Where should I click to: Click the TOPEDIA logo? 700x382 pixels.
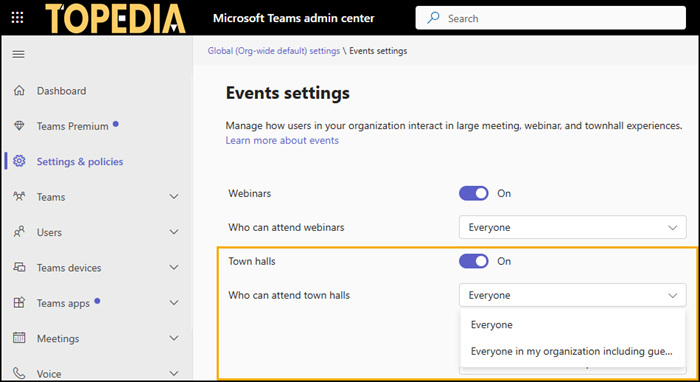click(116, 18)
